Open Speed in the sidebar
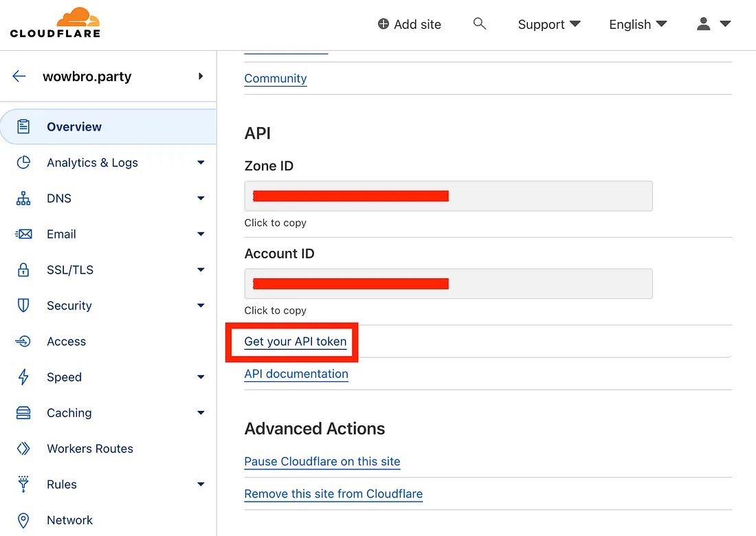 [109, 377]
